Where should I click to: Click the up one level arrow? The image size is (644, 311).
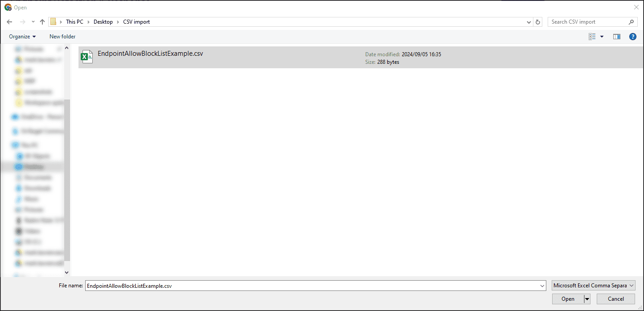[x=42, y=21]
